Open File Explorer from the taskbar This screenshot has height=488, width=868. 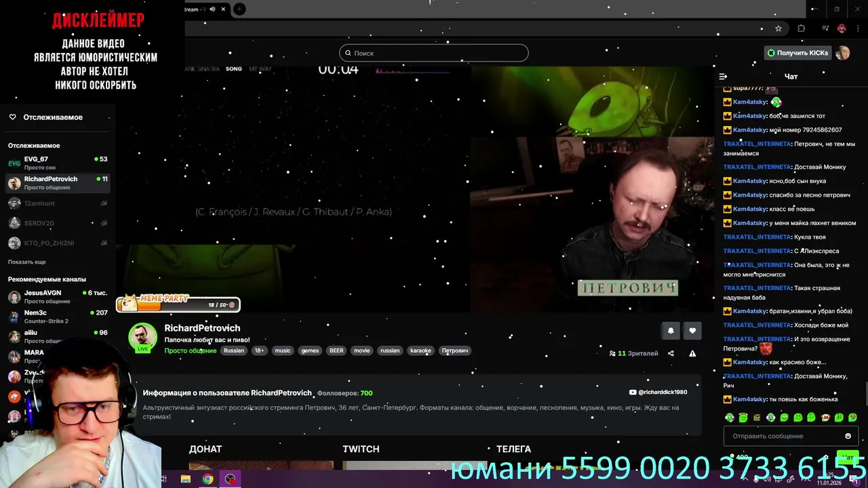tap(185, 479)
